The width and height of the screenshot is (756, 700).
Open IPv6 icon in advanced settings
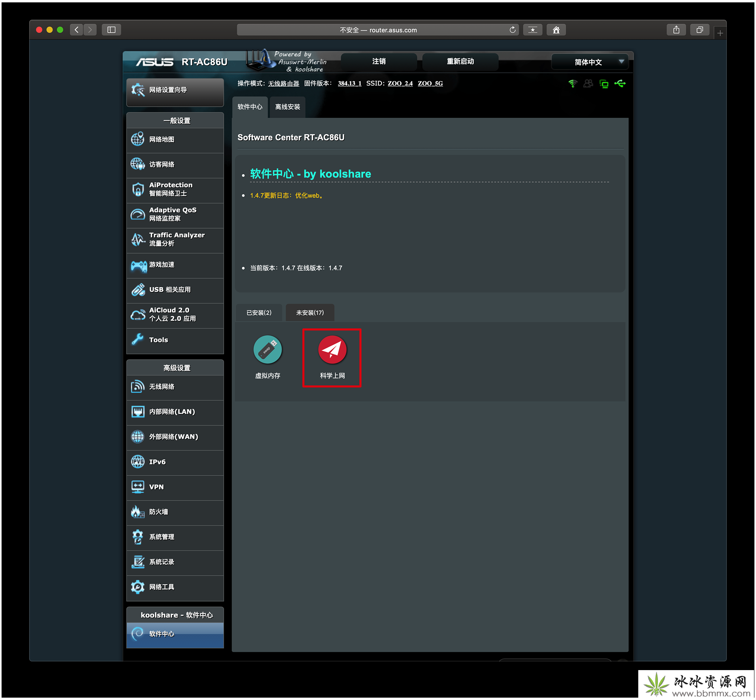click(x=138, y=462)
